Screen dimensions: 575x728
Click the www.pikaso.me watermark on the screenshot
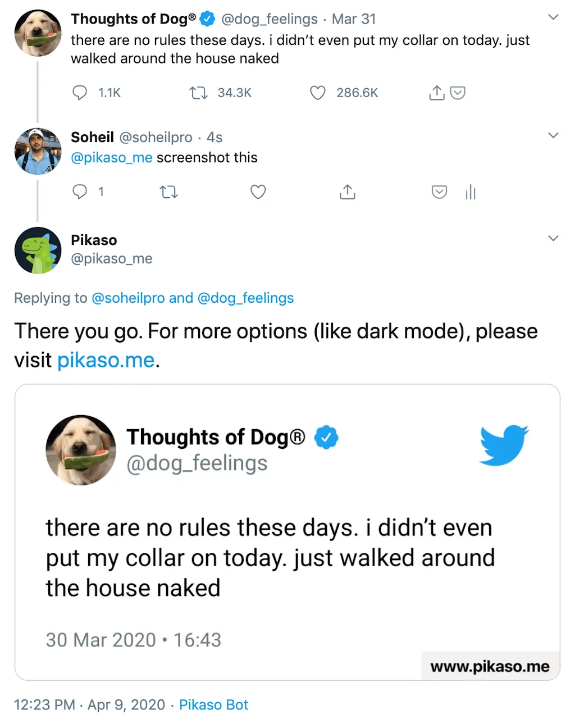[x=489, y=666]
